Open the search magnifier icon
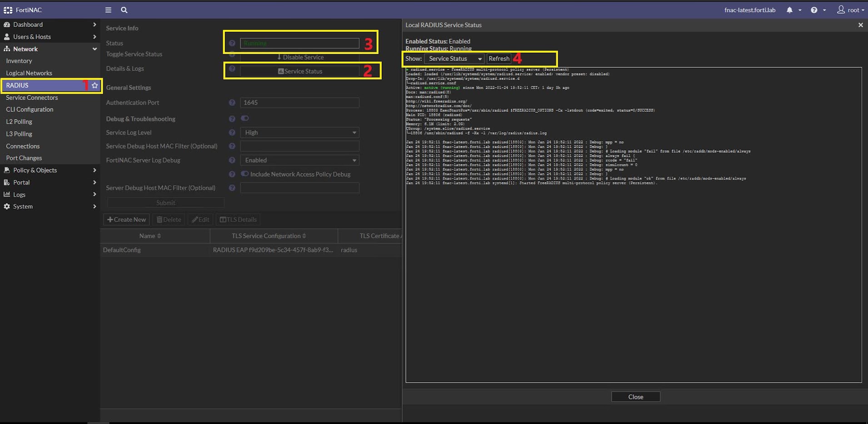This screenshot has width=868, height=424. (x=124, y=10)
